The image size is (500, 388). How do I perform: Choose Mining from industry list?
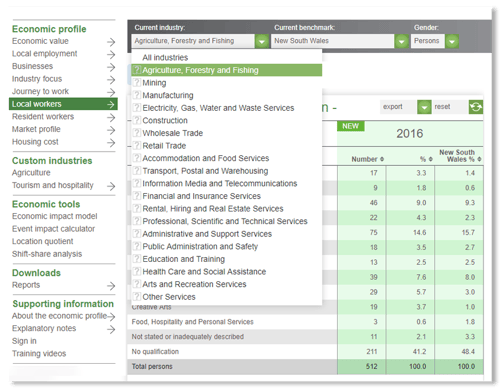pos(154,83)
